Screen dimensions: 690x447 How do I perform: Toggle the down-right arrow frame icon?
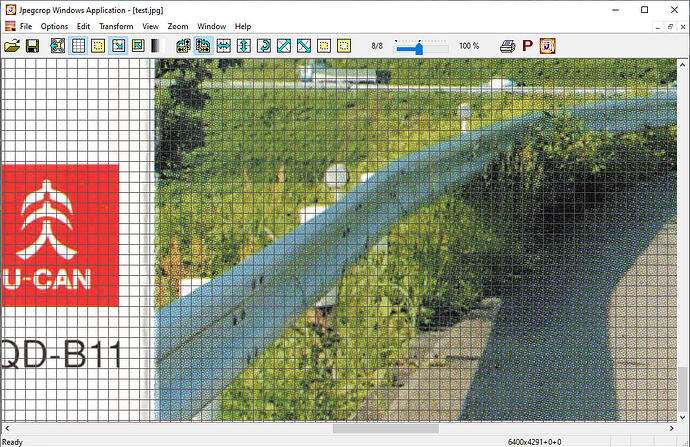118,46
